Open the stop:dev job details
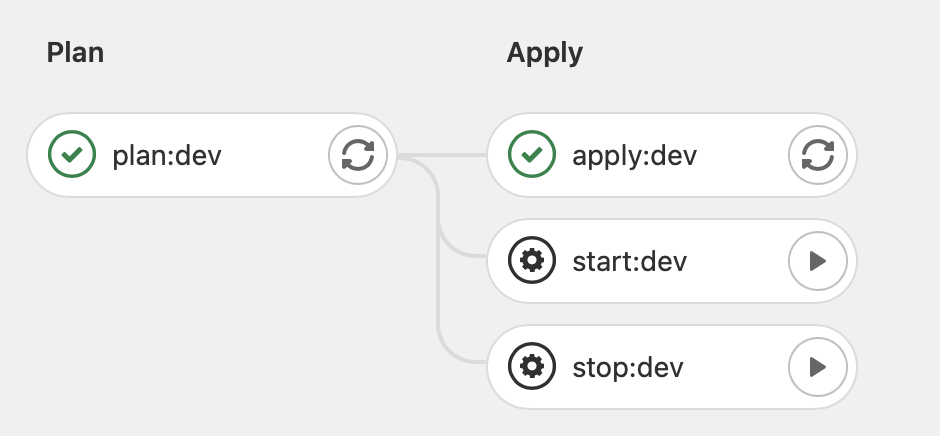The height and width of the screenshot is (436, 940). click(x=627, y=368)
